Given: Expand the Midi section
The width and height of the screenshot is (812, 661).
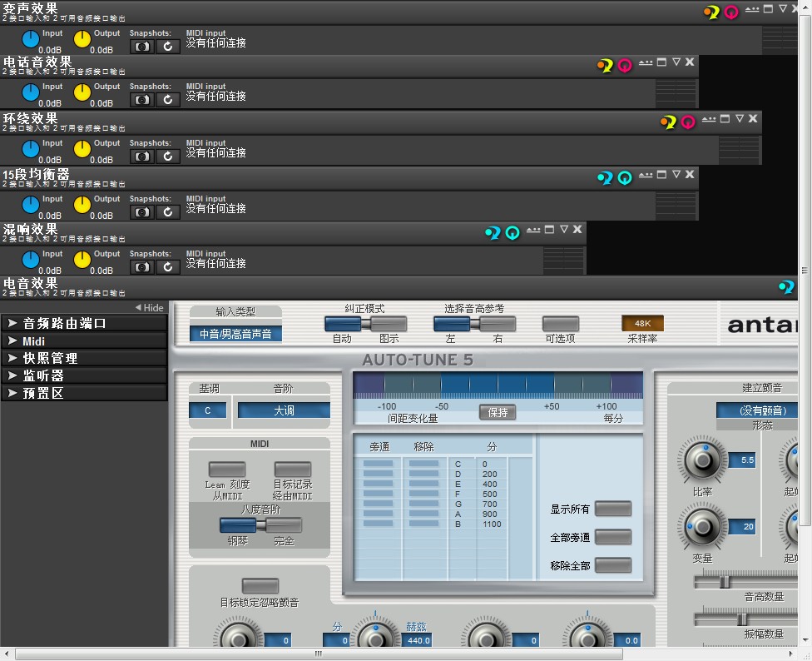Looking at the screenshot, I should click(x=84, y=340).
